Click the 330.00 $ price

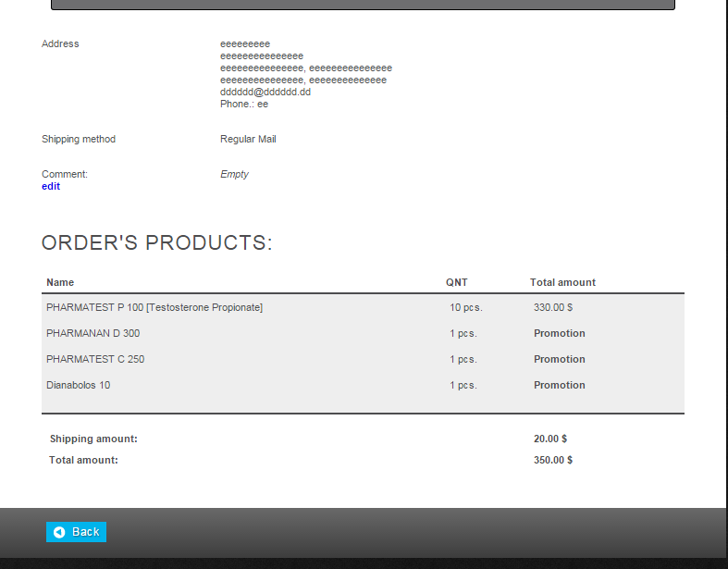553,307
